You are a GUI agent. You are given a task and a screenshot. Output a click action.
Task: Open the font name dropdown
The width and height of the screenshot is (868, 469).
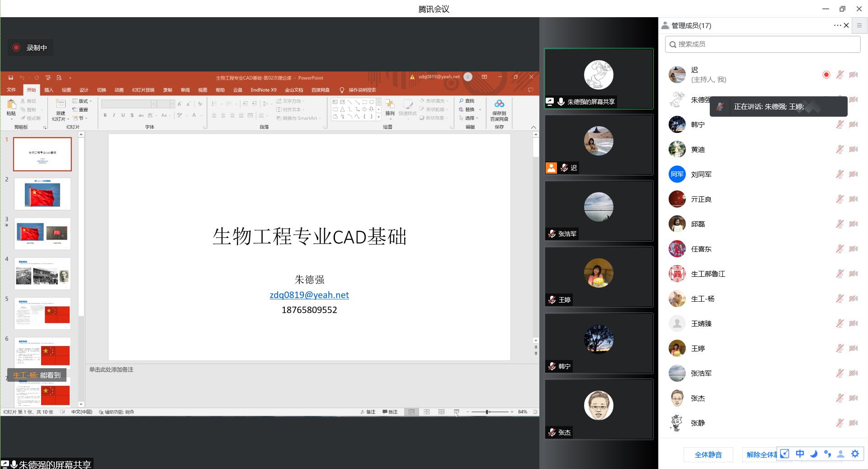tap(154, 104)
